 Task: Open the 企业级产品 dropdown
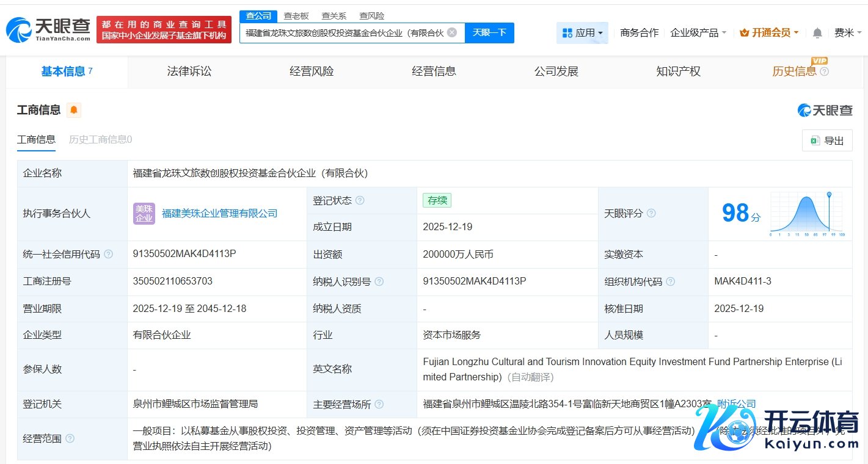pyautogui.click(x=698, y=33)
